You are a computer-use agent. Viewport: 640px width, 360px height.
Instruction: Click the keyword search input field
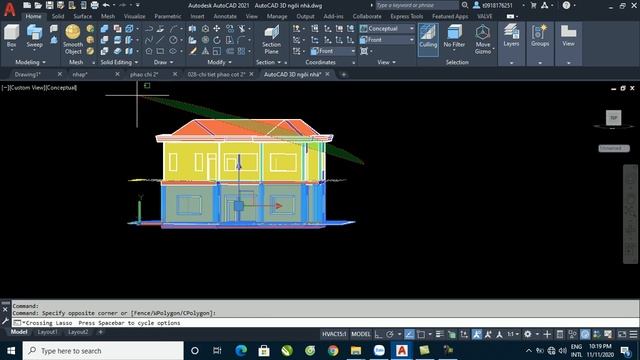(x=417, y=5)
